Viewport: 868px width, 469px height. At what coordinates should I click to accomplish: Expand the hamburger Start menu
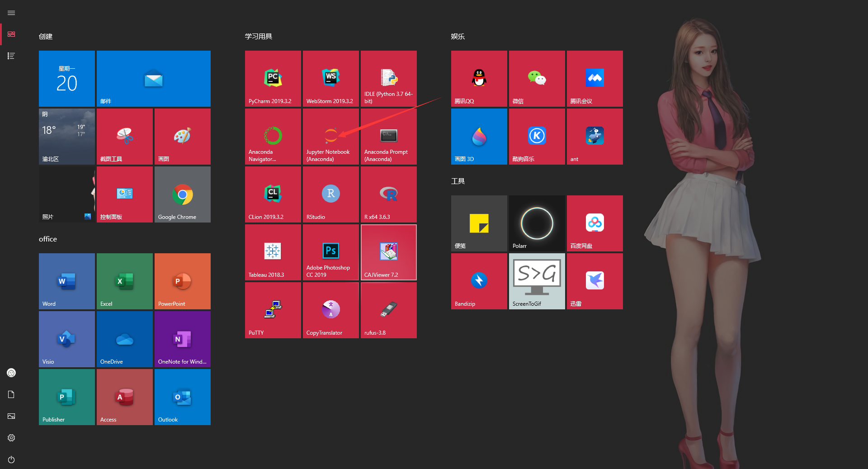(11, 13)
